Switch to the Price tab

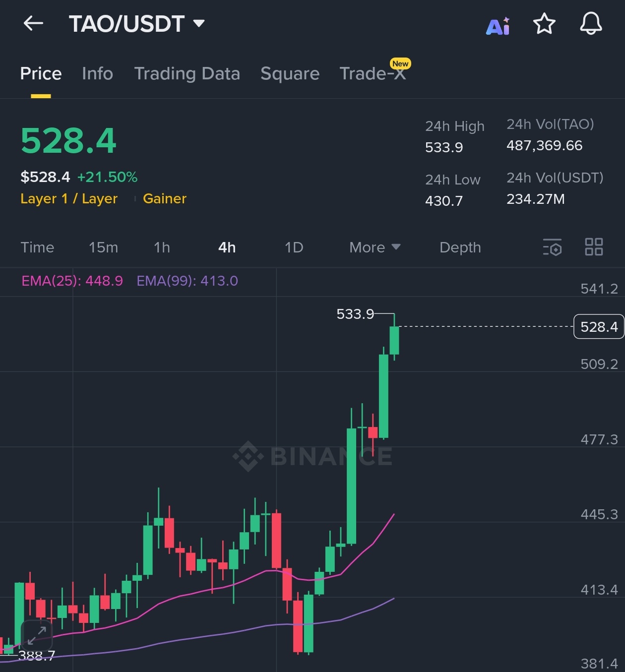coord(41,73)
